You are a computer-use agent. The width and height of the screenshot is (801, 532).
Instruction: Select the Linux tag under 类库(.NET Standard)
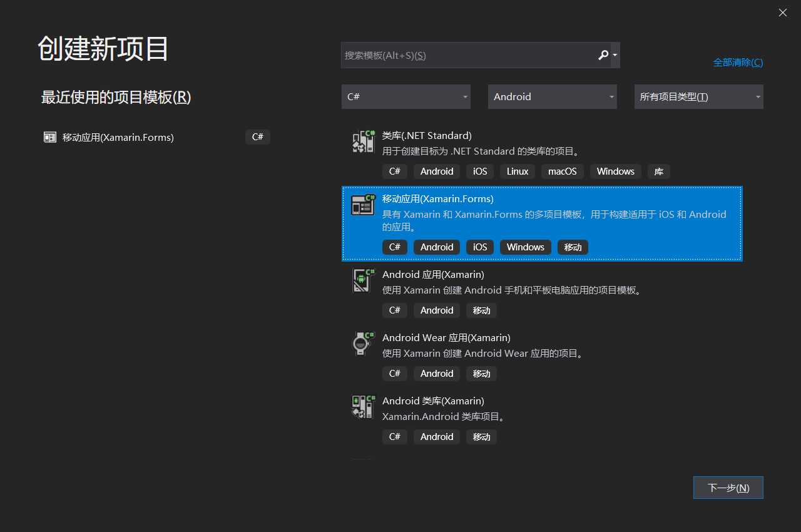click(517, 171)
